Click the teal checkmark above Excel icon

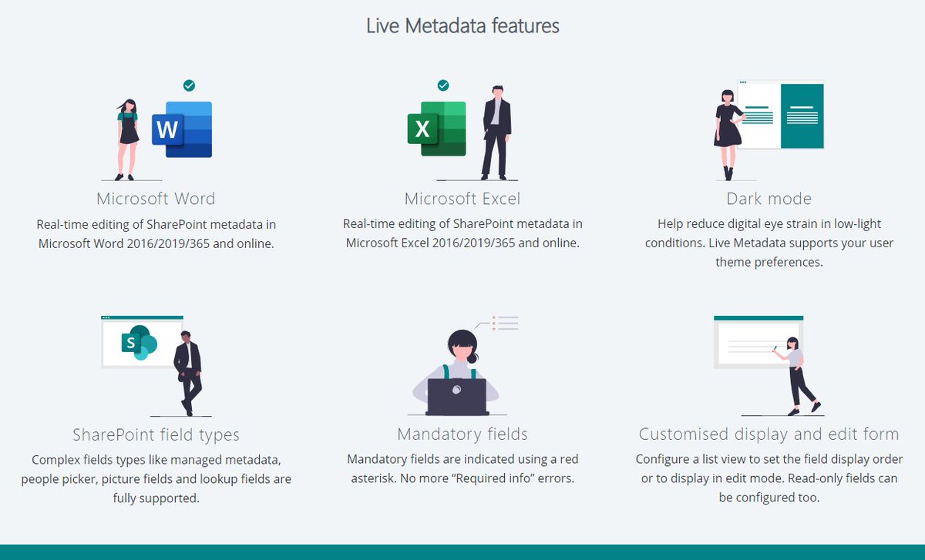442,85
